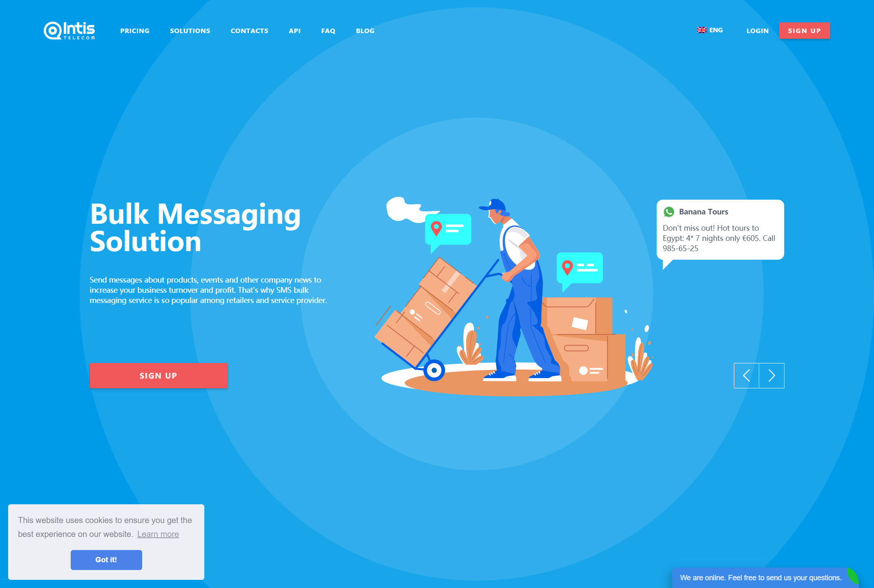
Task: Click the Learn more cookie link
Action: tap(158, 534)
